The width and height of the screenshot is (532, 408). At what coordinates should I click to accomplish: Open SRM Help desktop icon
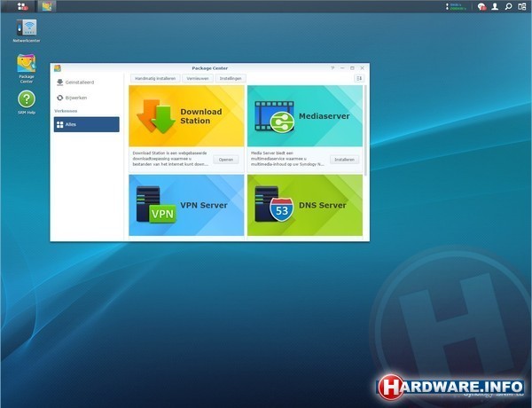[27, 102]
